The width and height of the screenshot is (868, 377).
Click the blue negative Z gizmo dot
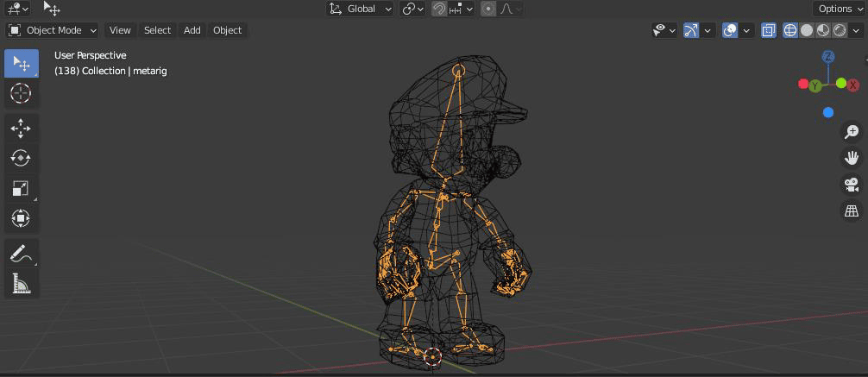tap(828, 112)
